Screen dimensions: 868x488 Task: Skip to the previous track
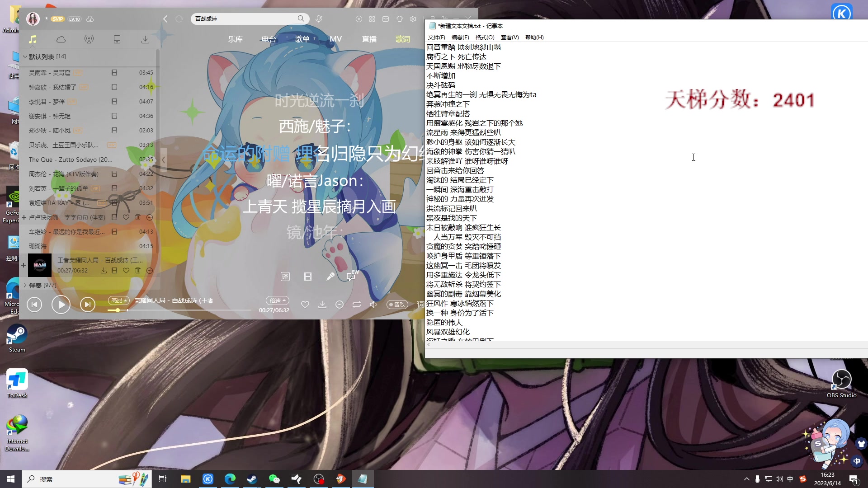pos(34,305)
